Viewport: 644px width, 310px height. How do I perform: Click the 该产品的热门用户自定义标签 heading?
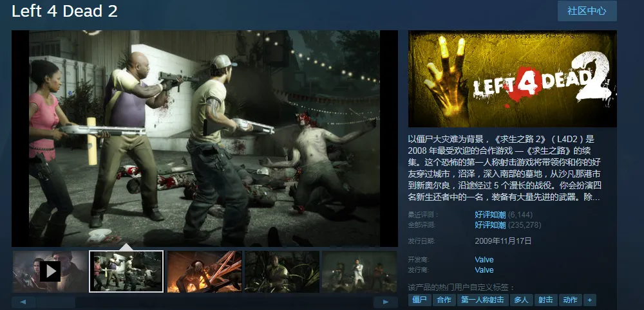coord(461,287)
